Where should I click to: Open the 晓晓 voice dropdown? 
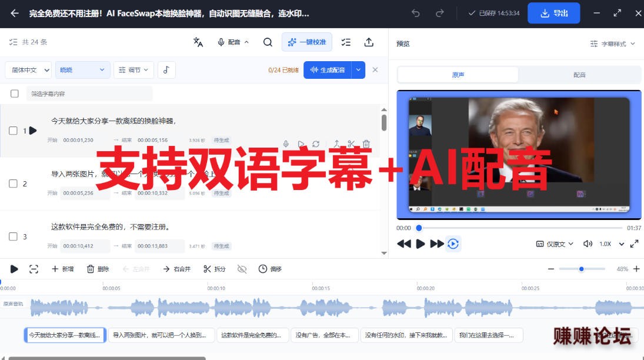coord(82,70)
